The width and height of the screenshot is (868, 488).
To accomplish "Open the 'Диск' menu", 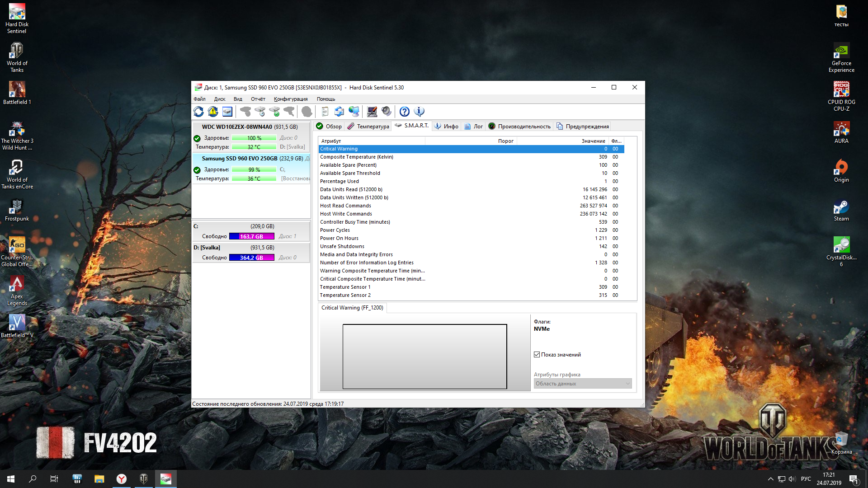I will tap(220, 99).
